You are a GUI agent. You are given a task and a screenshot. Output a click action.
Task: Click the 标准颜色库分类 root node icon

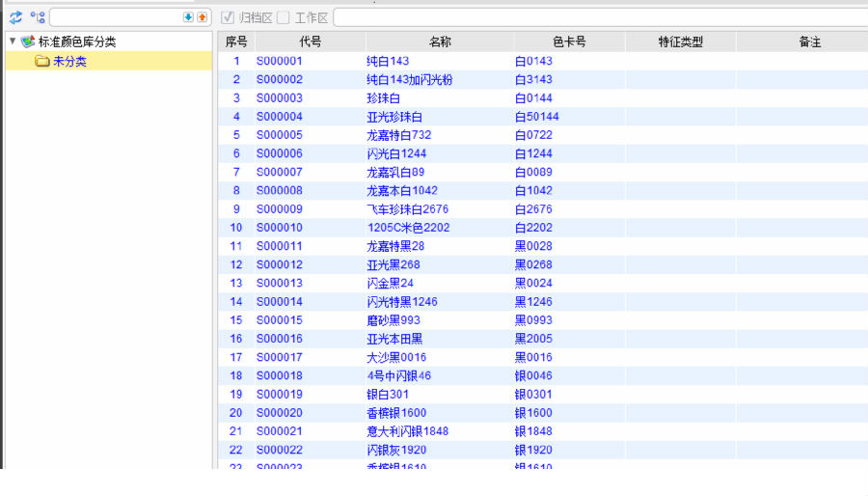pyautogui.click(x=28, y=42)
